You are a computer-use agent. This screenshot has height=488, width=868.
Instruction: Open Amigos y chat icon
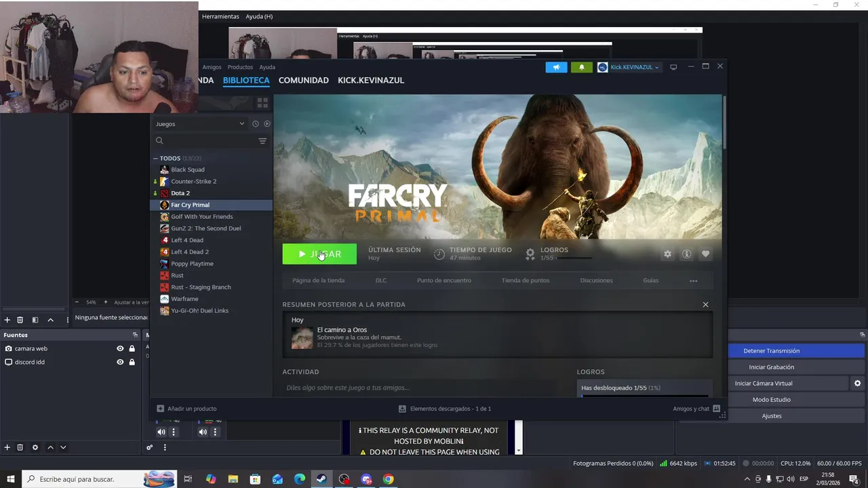click(x=716, y=409)
